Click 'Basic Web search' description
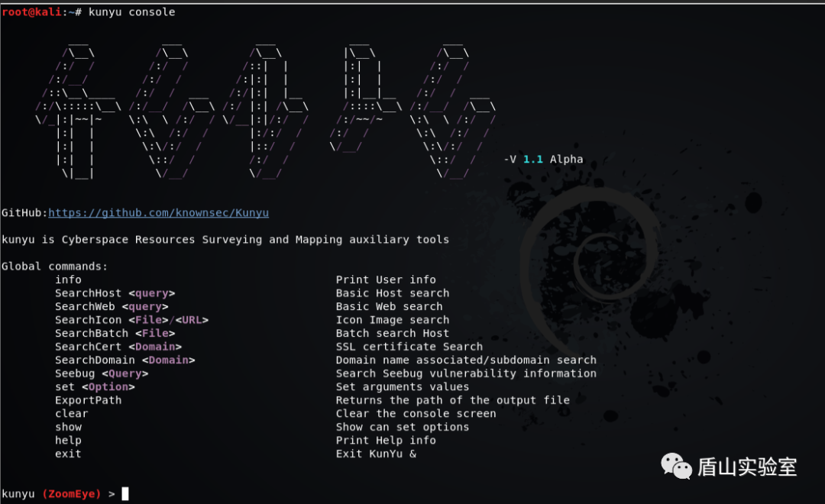825x504 pixels. (x=390, y=307)
